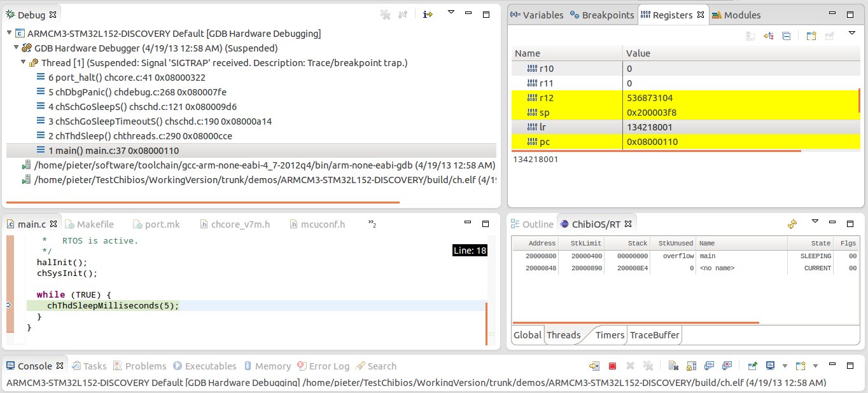This screenshot has width=868, height=393.
Task: Open the port.mk editor tab
Action: 157,224
